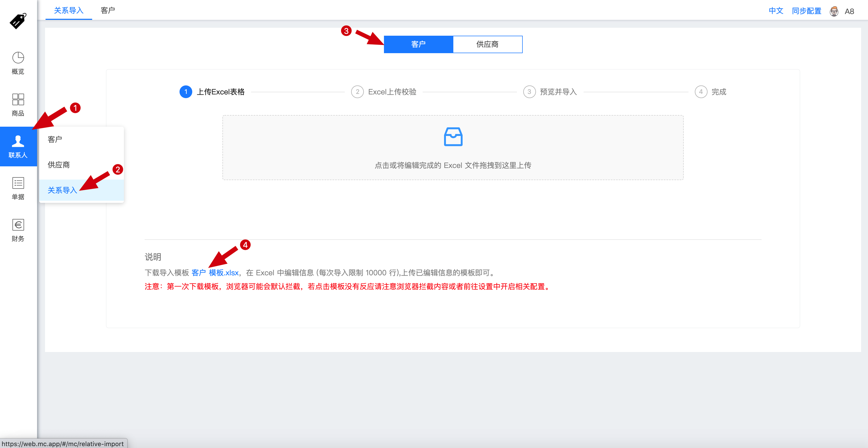The width and height of the screenshot is (868, 448).
Task: Go to the 财务 finance section
Action: [18, 230]
